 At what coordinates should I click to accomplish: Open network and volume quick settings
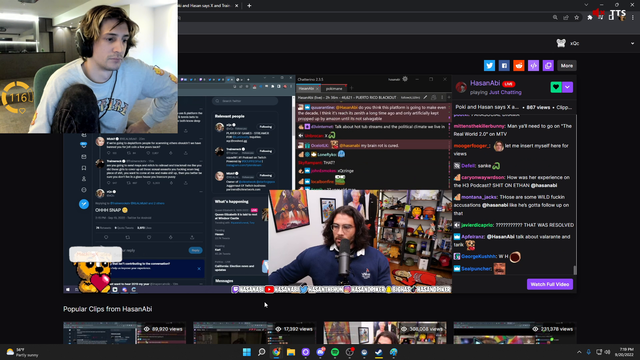(603, 352)
